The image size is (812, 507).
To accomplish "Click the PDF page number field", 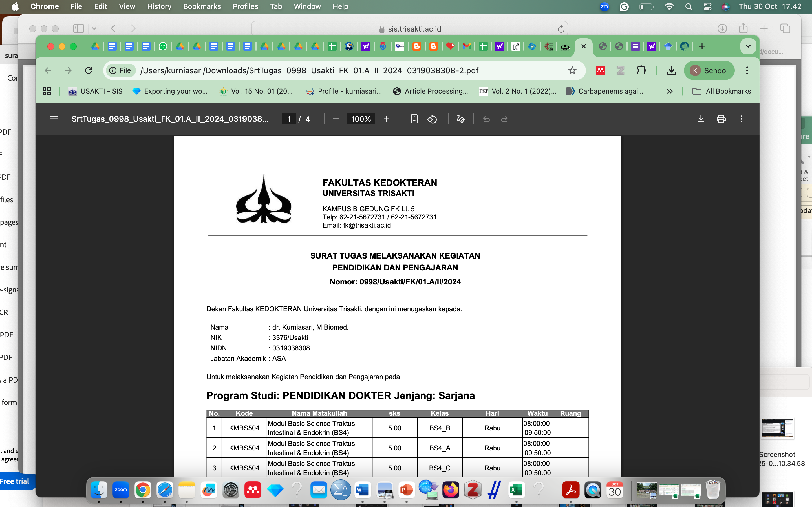I will pos(288,119).
